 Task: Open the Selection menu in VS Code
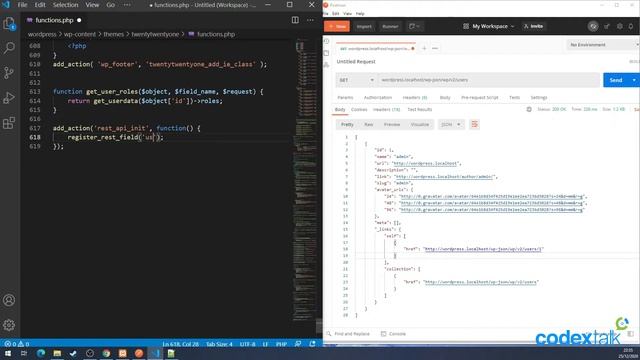point(65,5)
